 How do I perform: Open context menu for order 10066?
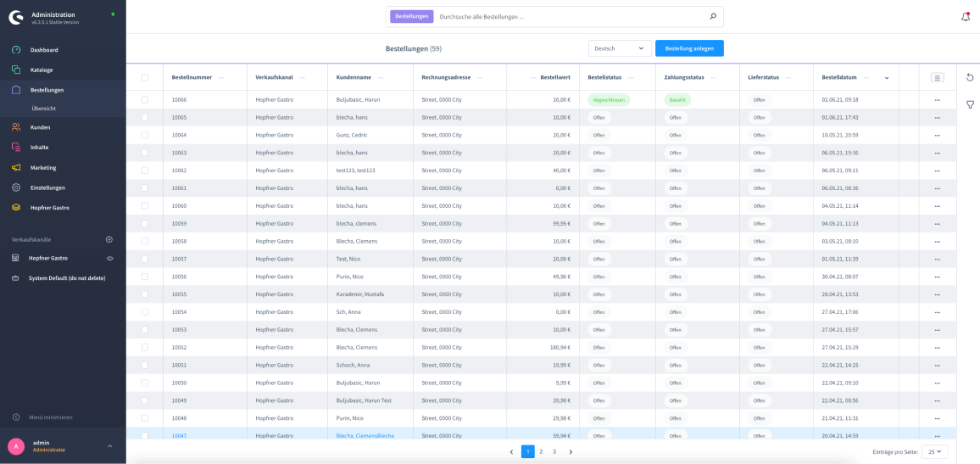coord(937,100)
